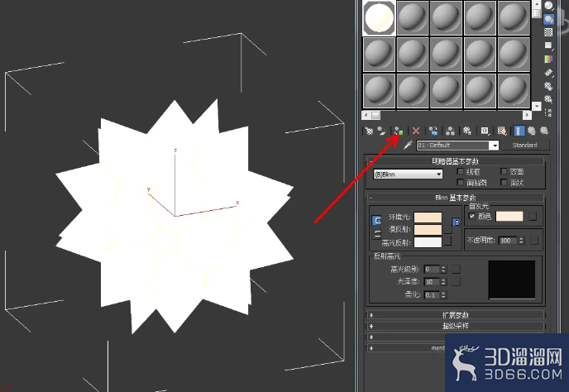Toggle diffuse-specular color lock button
Screen dimensions: 569x392
376,234
